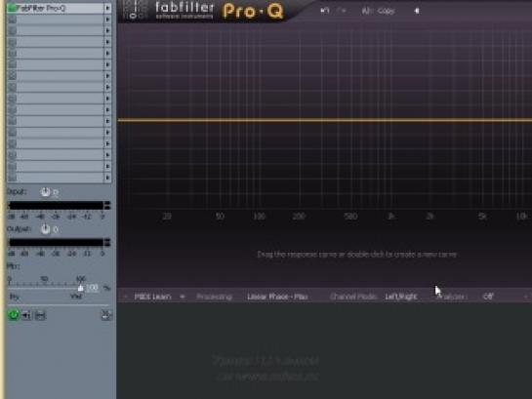Open the Processing mode Linear Phase - Max menu
532x399 pixels.
click(x=277, y=297)
